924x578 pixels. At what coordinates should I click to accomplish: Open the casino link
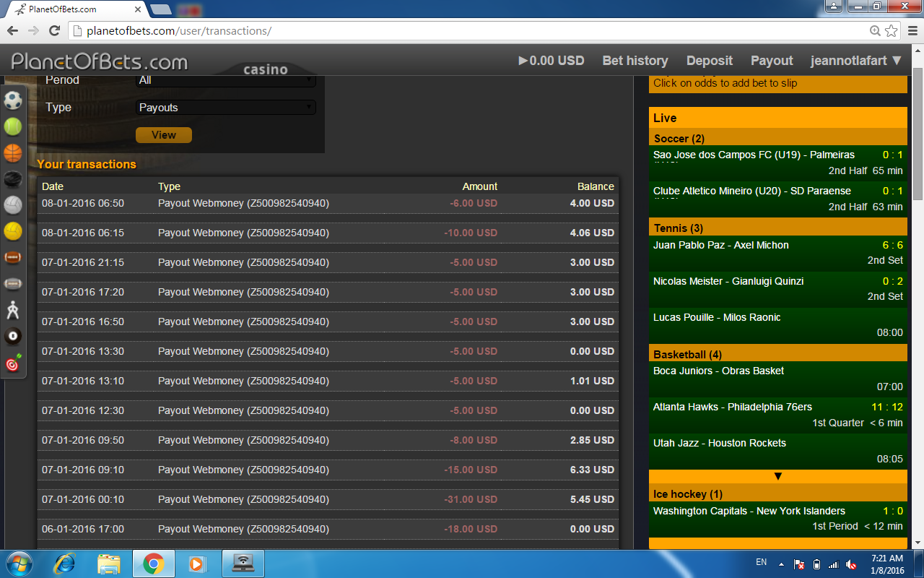tap(266, 69)
